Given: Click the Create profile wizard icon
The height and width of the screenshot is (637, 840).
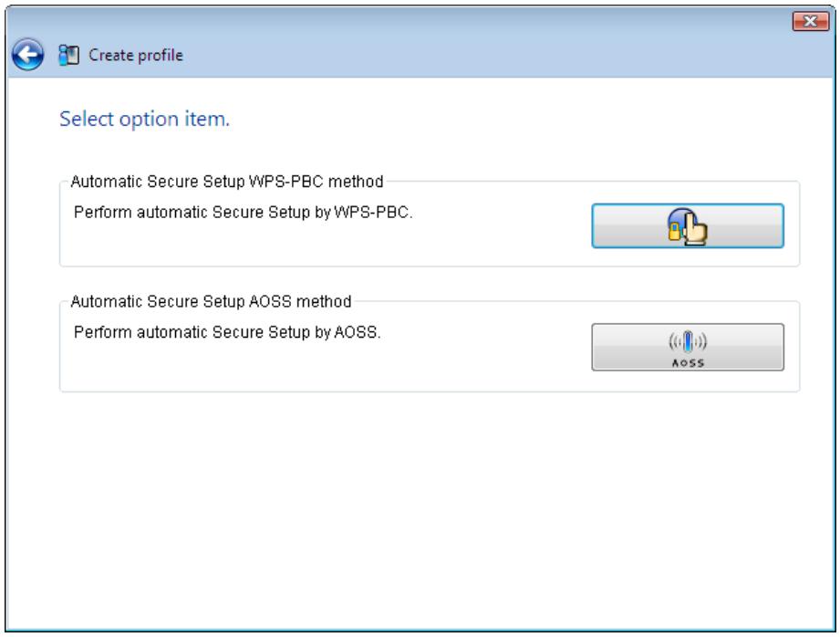Looking at the screenshot, I should pos(68,55).
